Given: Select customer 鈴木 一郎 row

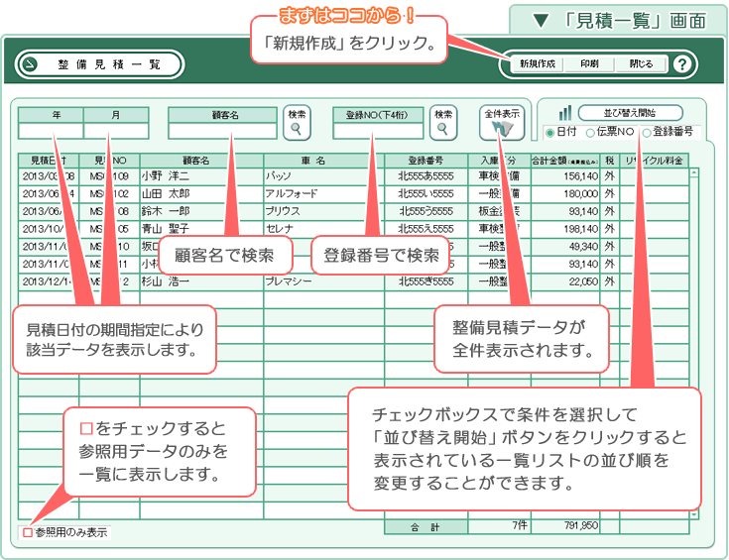Looking at the screenshot, I should click(x=353, y=211).
